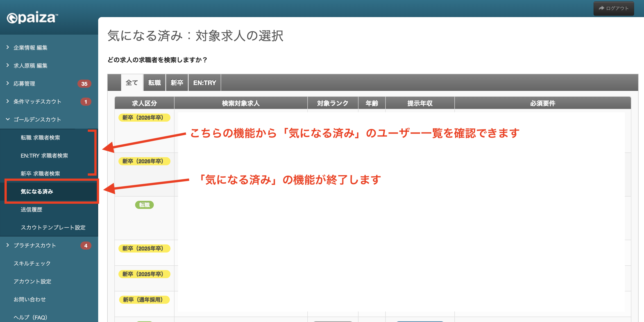Click the ログアウト button

pos(614,9)
